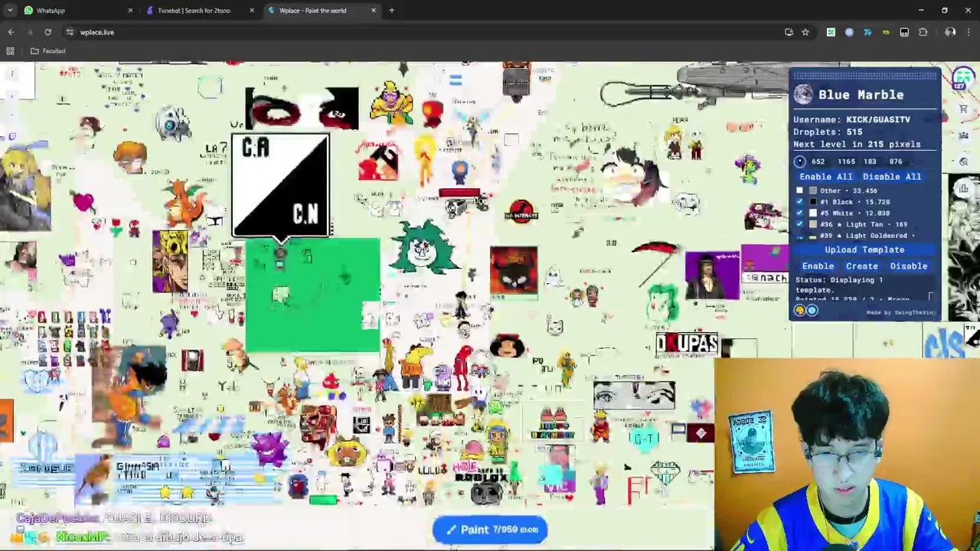Click the dark square extension icon with eyes
The width and height of the screenshot is (980, 551).
(904, 32)
